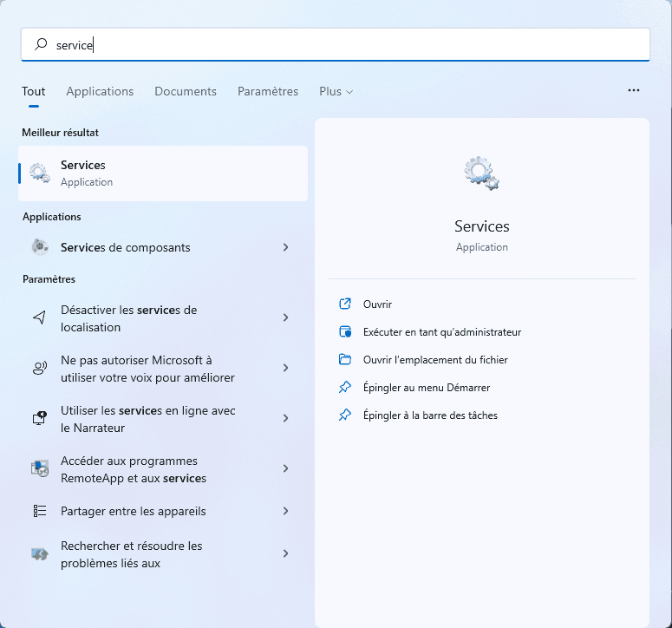Viewport: 672px width, 628px height.
Task: Click the troubleshooting icon beside Rechercher et résoudre
Action: (40, 554)
